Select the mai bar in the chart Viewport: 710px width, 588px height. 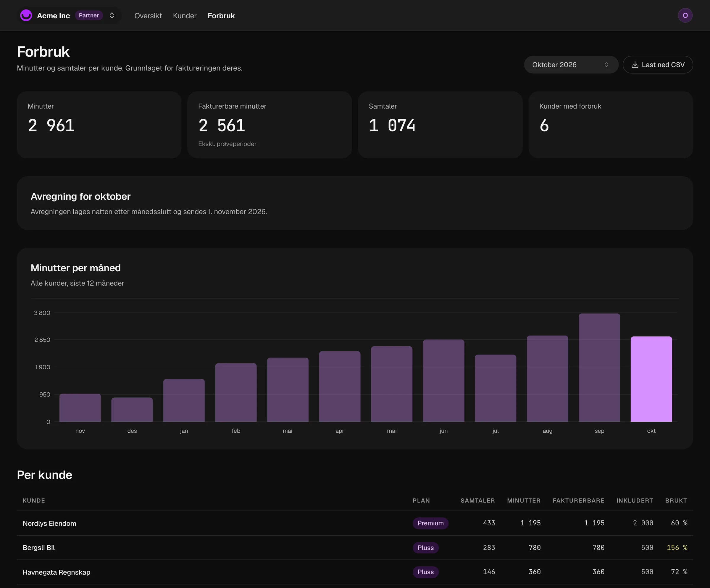pyautogui.click(x=391, y=384)
